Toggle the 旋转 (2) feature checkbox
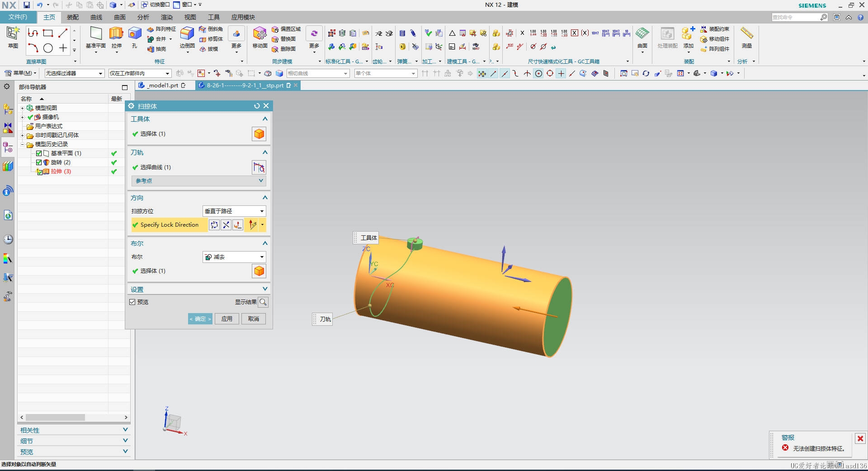The height and width of the screenshot is (471, 868). tap(39, 162)
